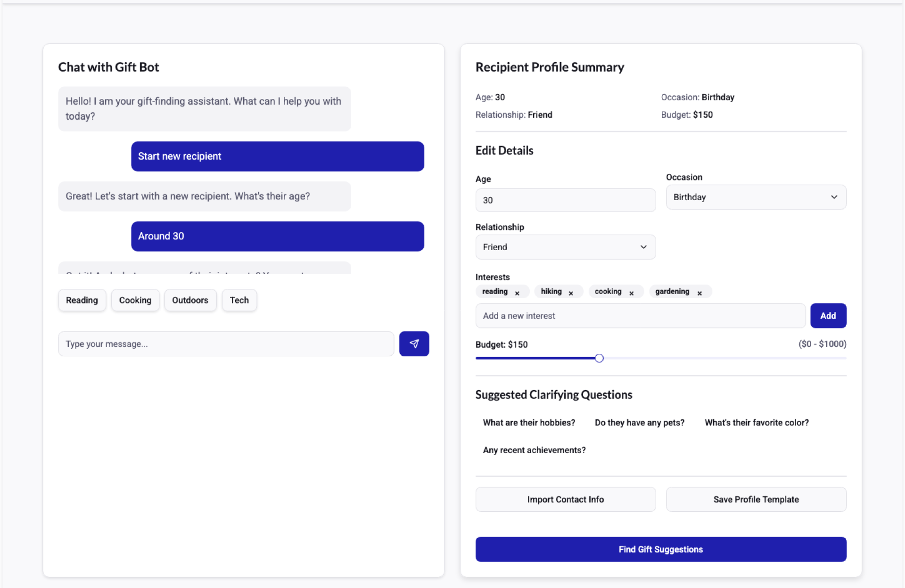Screen dimensions: 905x588
Task: Select 'What's their favorite color?' suggestion
Action: (x=756, y=423)
